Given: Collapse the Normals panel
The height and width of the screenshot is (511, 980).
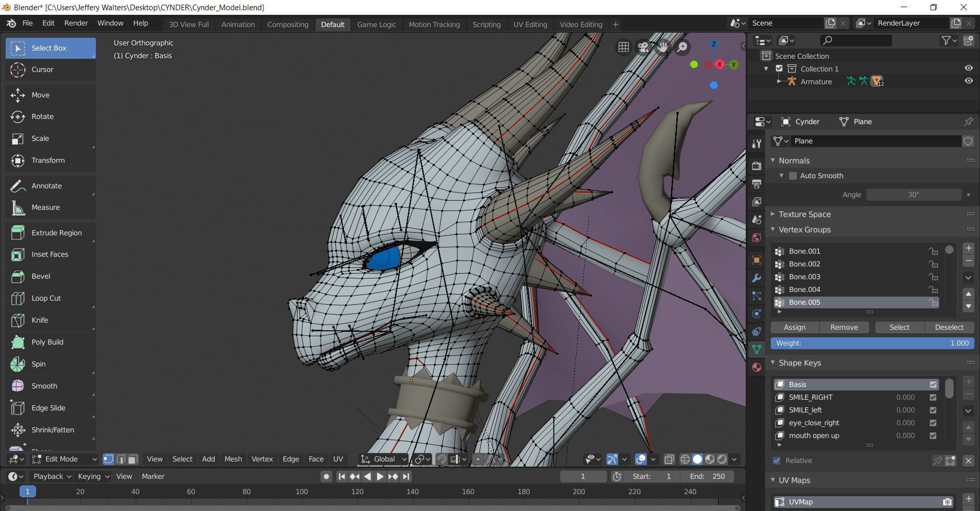Looking at the screenshot, I should [x=773, y=160].
